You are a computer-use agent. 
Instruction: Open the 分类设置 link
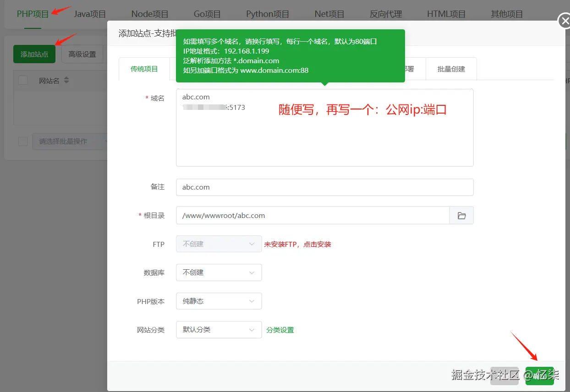point(280,330)
